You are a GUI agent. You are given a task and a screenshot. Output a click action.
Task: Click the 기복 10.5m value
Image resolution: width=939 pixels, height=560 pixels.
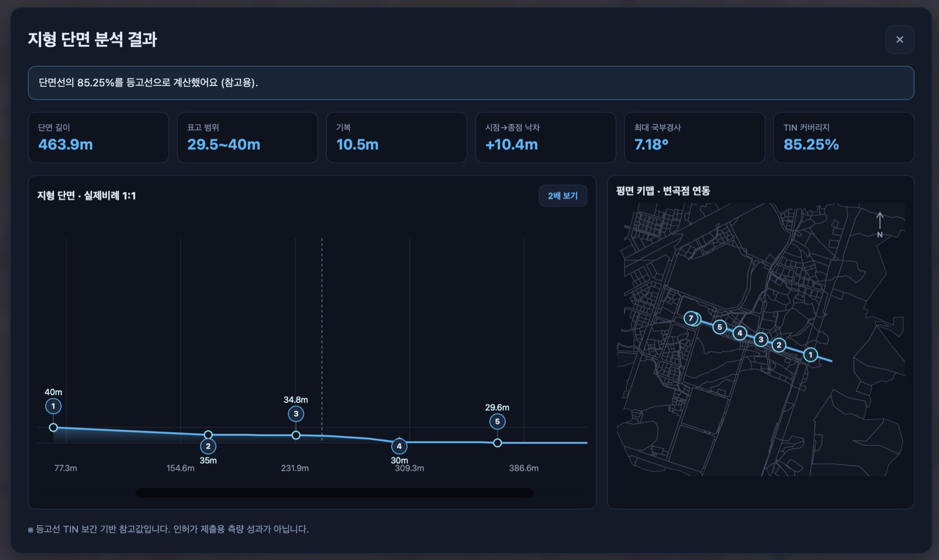(x=357, y=145)
